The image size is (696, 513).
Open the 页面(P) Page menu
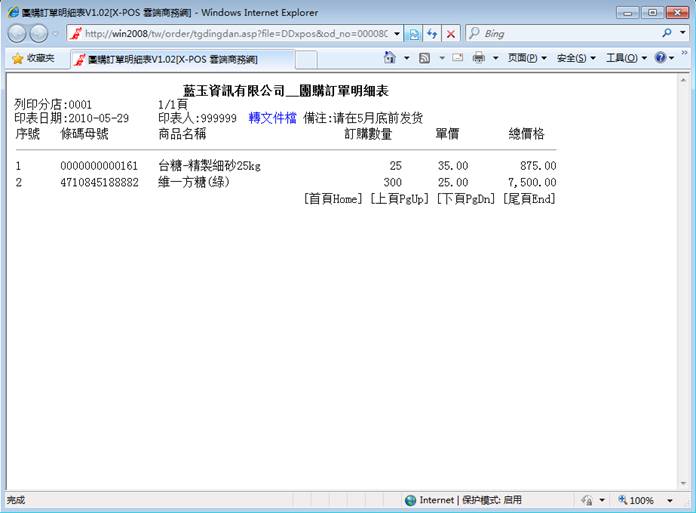tap(527, 58)
